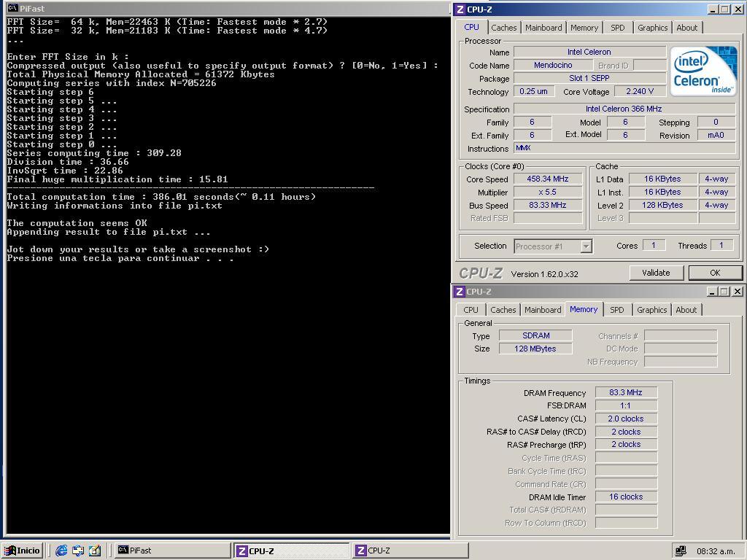Select Memory tab in lower CPU-Z window
This screenshot has height=560, width=747.
[x=584, y=309]
